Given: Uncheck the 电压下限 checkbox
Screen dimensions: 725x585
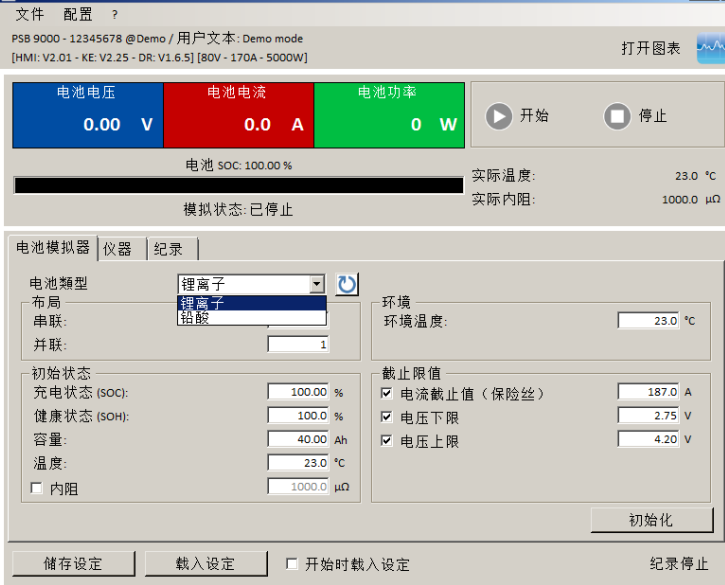Looking at the screenshot, I should 387,417.
